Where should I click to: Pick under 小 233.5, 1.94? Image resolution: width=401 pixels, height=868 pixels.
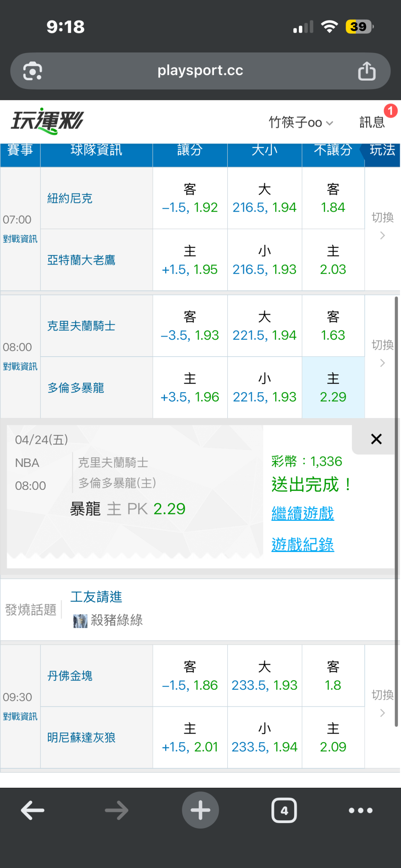(x=264, y=738)
